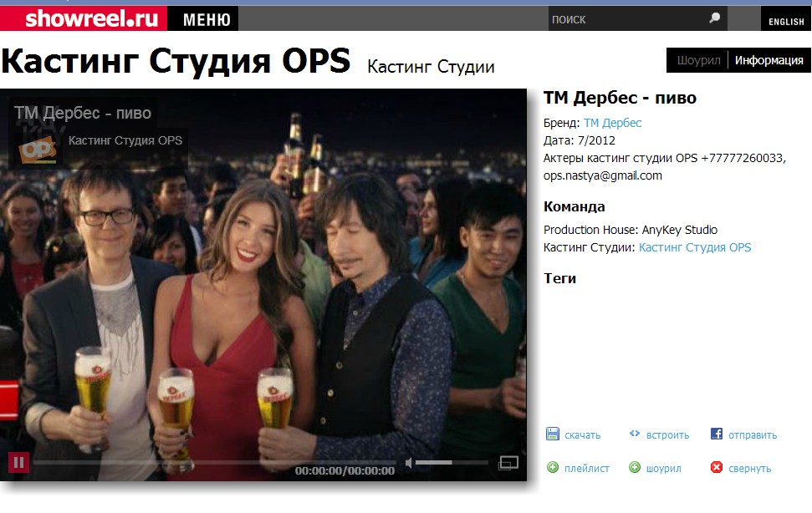Select the Информация tab

click(x=769, y=60)
